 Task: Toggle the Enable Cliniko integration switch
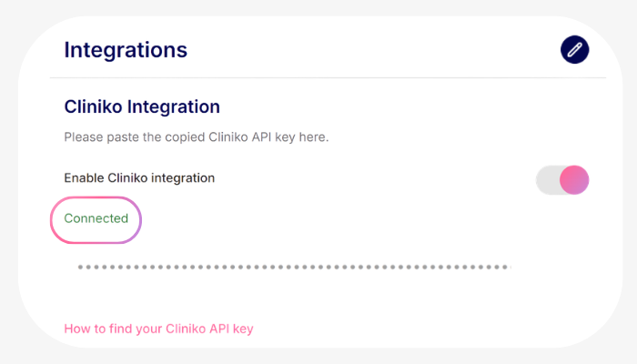click(x=562, y=179)
